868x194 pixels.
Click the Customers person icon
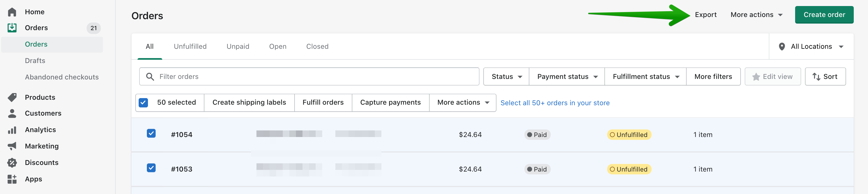coord(12,113)
